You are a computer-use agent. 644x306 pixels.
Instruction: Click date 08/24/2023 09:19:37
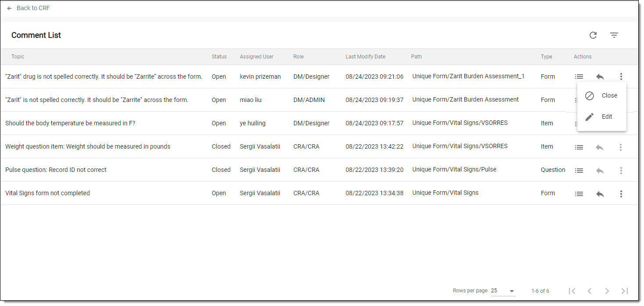(374, 100)
